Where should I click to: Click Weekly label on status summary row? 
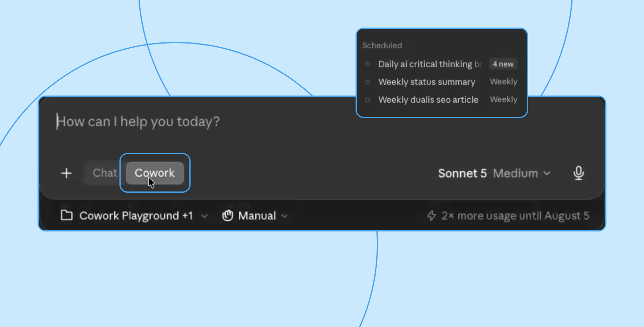tap(503, 82)
